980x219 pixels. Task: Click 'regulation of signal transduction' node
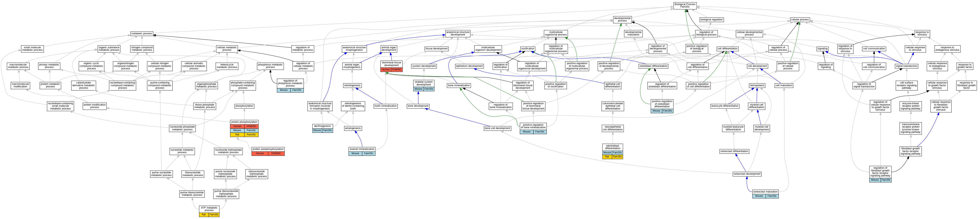click(864, 86)
